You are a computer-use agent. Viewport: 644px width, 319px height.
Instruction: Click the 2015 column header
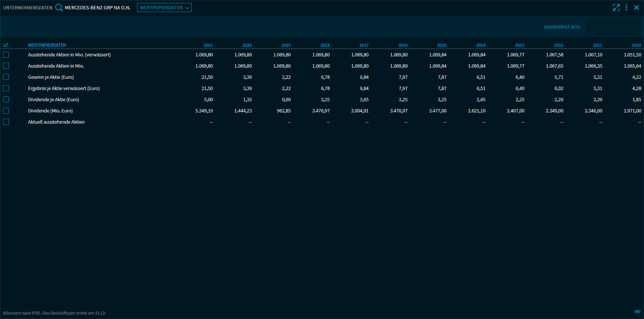[442, 45]
